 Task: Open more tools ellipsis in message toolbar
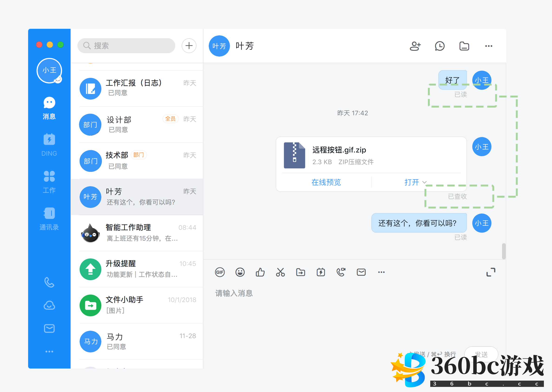381,272
